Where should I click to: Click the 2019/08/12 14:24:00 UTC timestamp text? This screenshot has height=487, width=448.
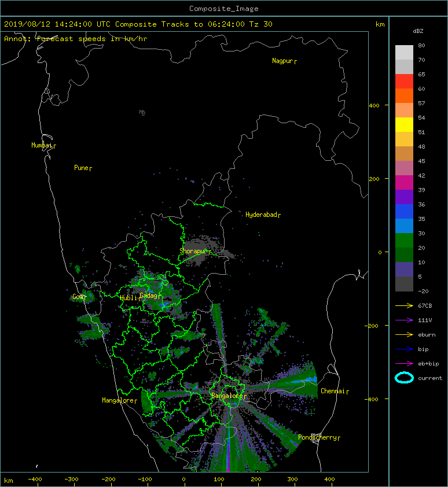[57, 24]
